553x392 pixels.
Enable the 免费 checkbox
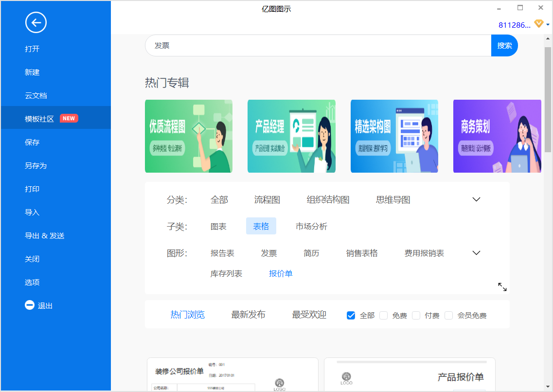[x=383, y=315]
